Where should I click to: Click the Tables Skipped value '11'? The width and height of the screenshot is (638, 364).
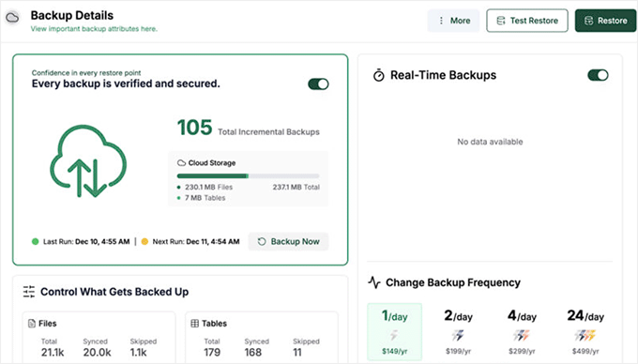(x=297, y=353)
